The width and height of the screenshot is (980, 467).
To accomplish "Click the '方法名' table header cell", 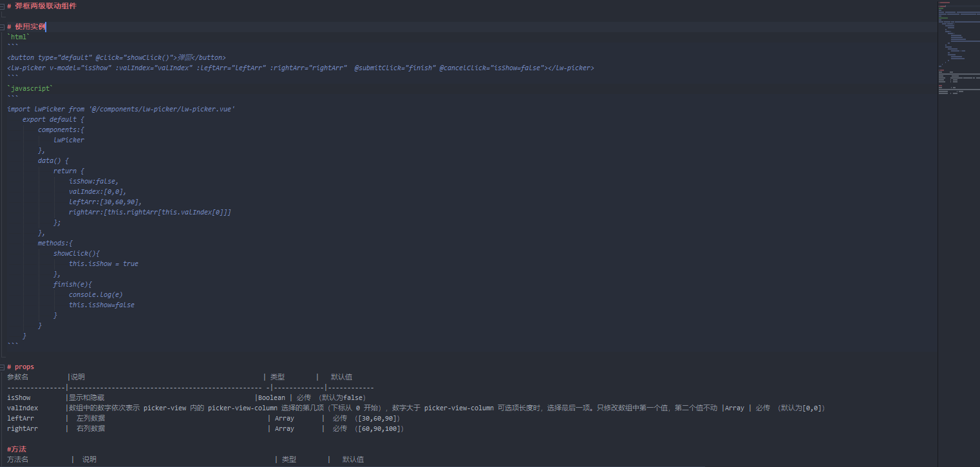I will click(18, 459).
